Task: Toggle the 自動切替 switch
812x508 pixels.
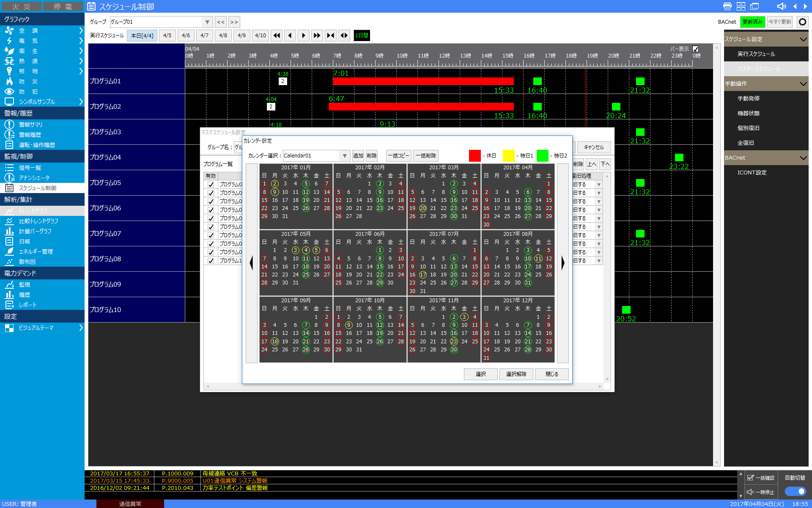Action: [x=795, y=491]
